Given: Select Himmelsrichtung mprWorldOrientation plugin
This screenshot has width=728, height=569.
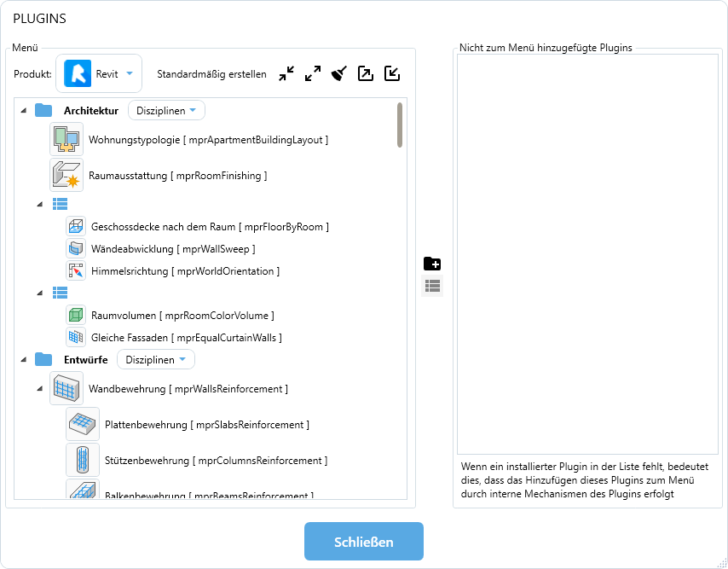Looking at the screenshot, I should coord(185,271).
